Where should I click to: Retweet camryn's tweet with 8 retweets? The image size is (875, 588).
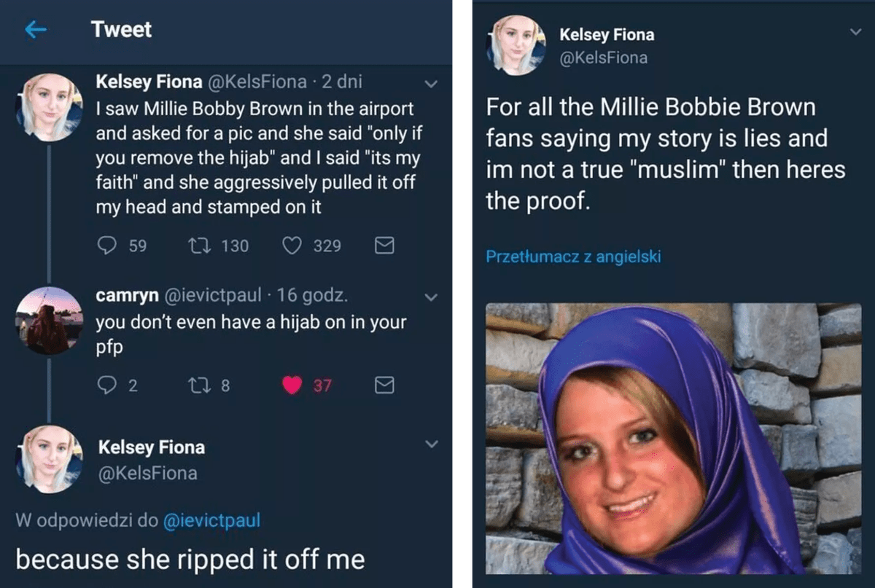pyautogui.click(x=198, y=385)
